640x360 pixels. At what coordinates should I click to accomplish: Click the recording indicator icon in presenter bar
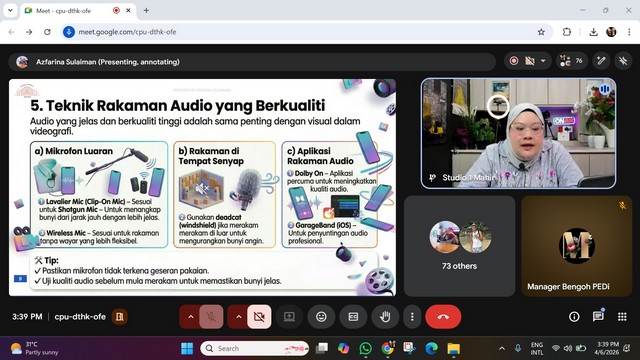(x=514, y=61)
